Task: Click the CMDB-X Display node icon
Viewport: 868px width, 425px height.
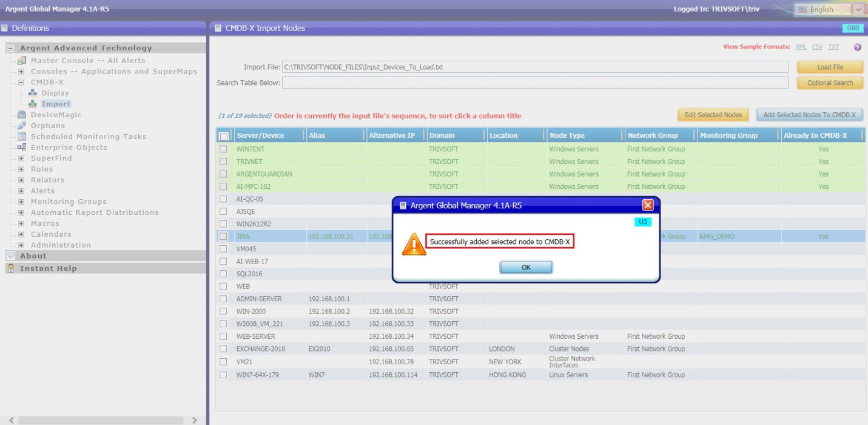Action: click(x=33, y=93)
